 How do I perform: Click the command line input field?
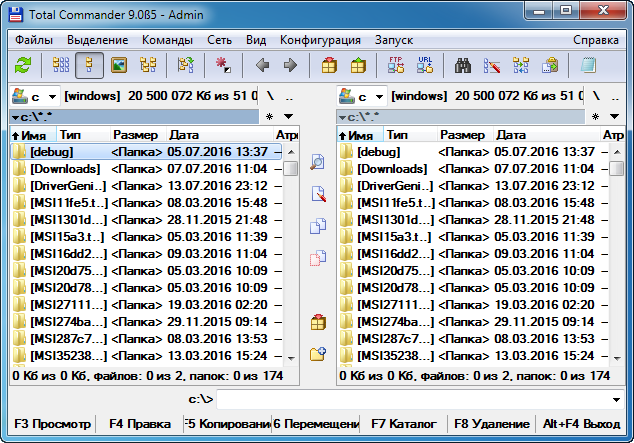point(420,399)
